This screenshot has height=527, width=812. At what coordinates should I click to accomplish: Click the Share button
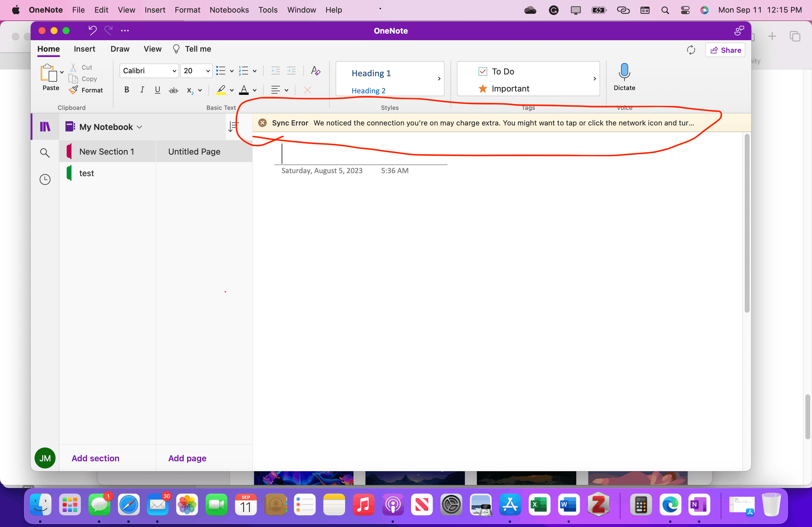[725, 50]
